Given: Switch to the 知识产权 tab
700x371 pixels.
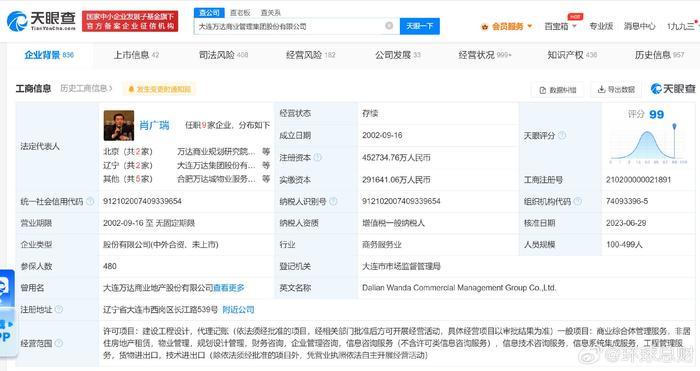Looking at the screenshot, I should pyautogui.click(x=572, y=55).
